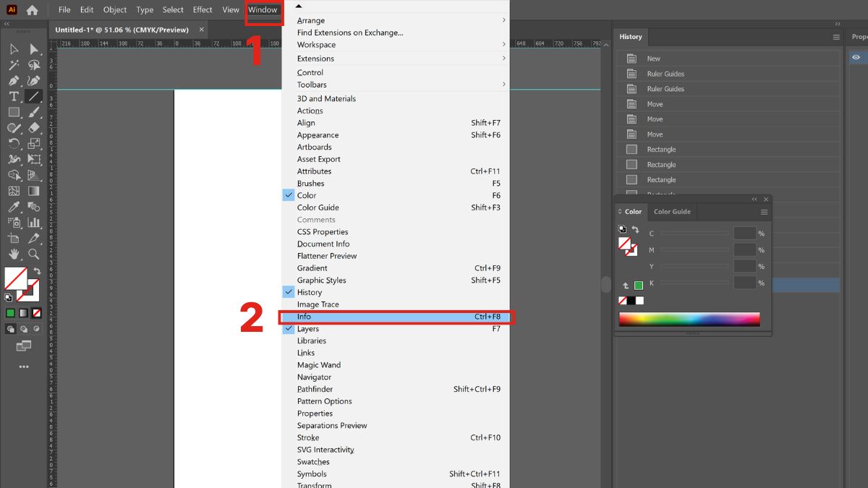The image size is (868, 488).
Task: Click None button below toolbar fill box
Action: (37, 313)
